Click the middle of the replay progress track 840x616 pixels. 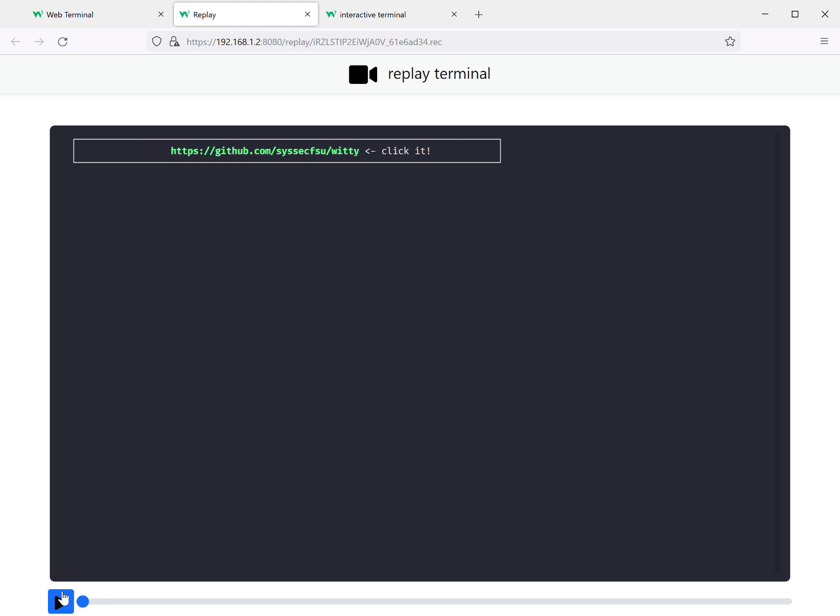pyautogui.click(x=437, y=601)
